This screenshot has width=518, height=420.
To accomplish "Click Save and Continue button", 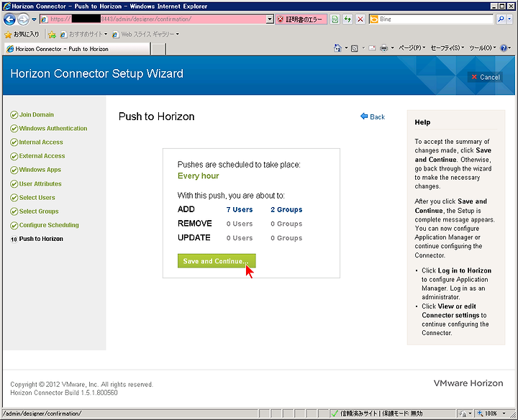I will 217,261.
